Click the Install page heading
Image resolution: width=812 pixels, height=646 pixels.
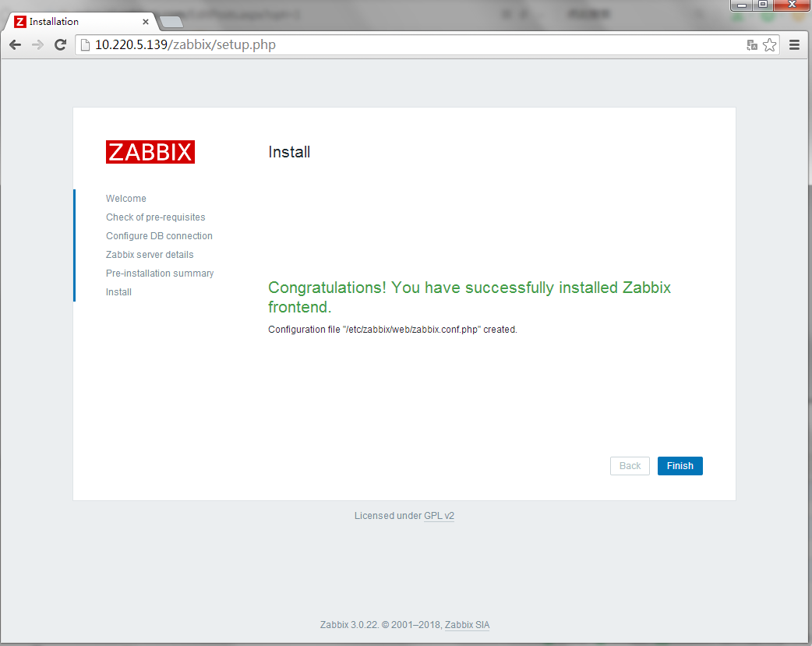(289, 152)
